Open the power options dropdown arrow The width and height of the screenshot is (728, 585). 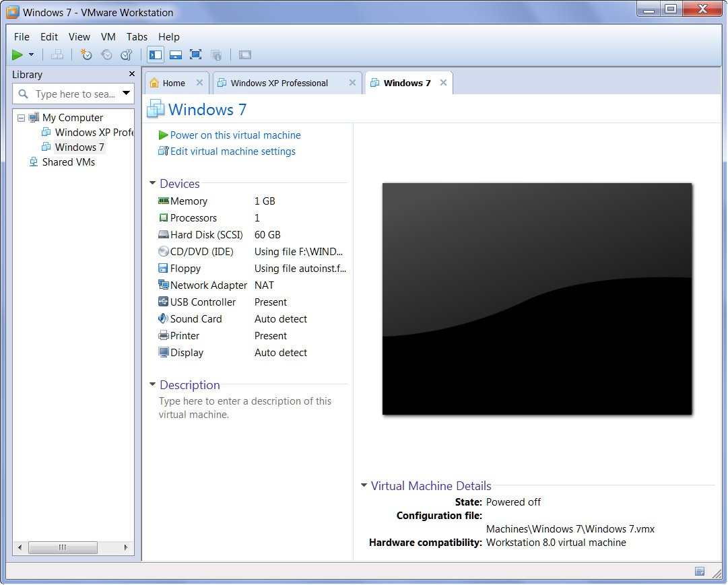31,55
